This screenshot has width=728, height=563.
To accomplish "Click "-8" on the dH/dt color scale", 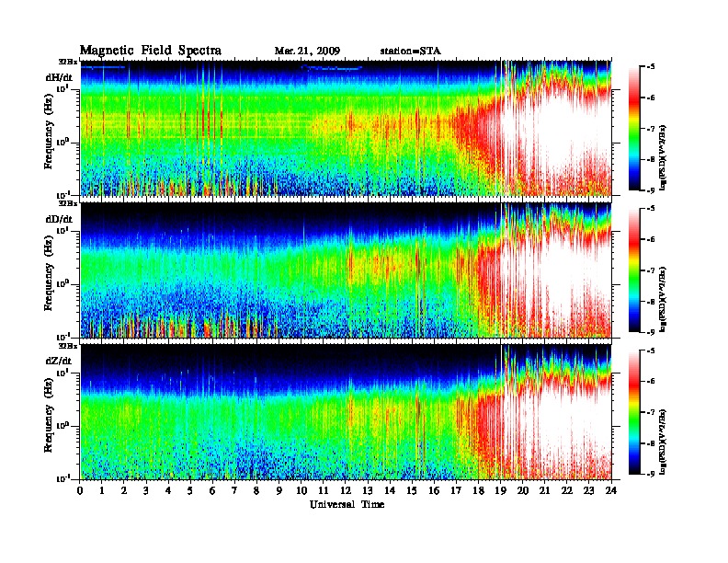I will click(651, 159).
